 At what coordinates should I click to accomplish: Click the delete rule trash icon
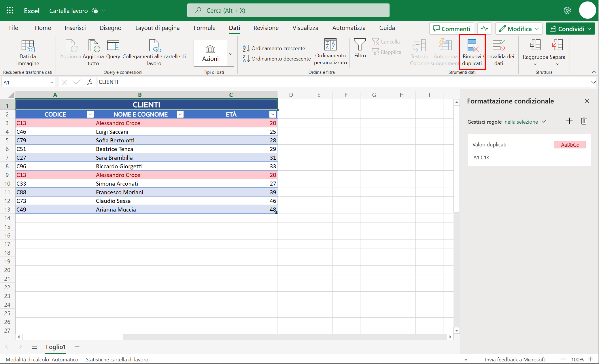[584, 121]
